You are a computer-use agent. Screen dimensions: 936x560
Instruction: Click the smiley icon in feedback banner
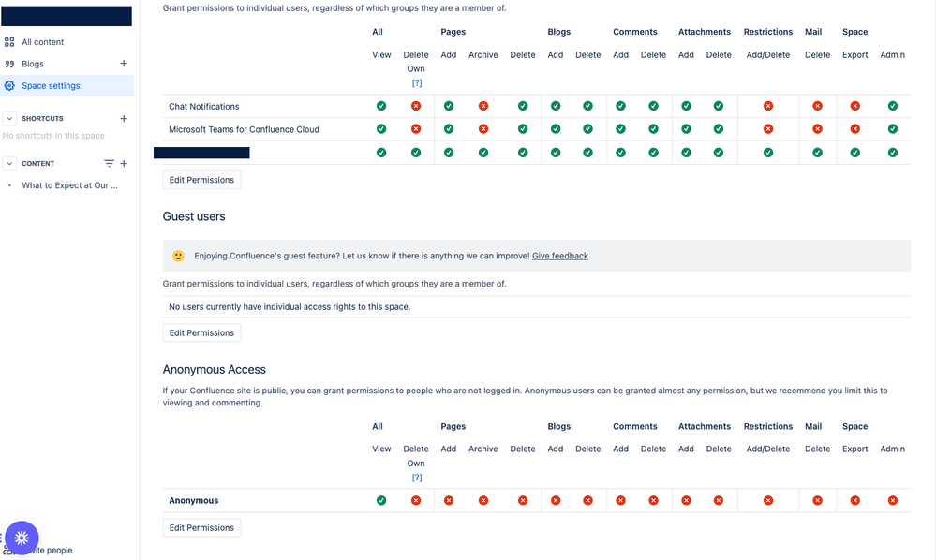178,256
